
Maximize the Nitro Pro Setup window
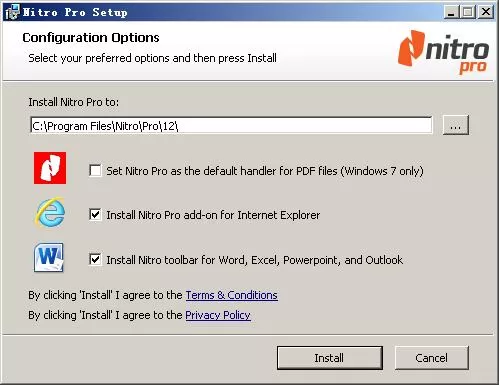[468, 12]
